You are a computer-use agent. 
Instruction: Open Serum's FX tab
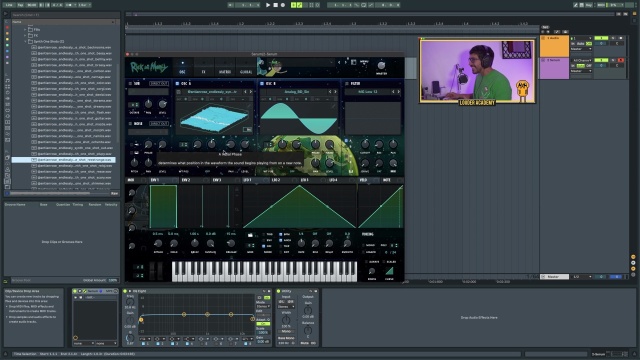[203, 67]
